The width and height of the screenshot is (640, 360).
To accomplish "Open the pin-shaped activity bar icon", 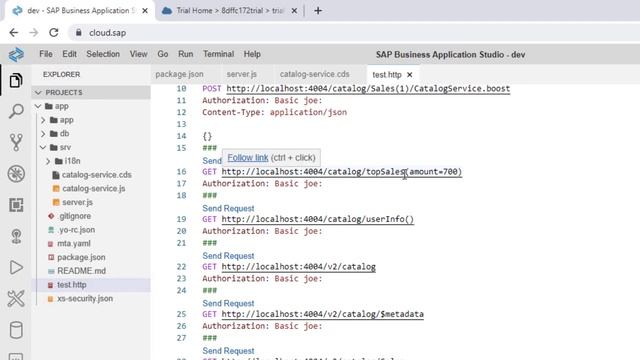I will point(16,236).
